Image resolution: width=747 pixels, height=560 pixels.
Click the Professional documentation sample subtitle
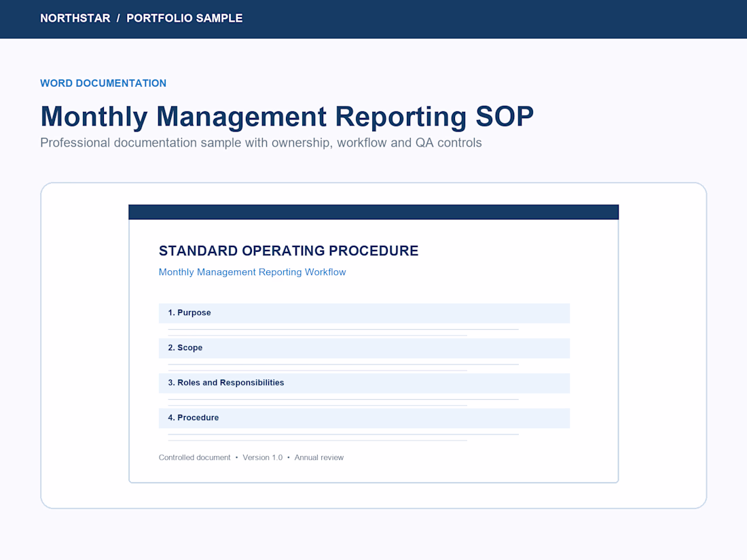(x=261, y=143)
